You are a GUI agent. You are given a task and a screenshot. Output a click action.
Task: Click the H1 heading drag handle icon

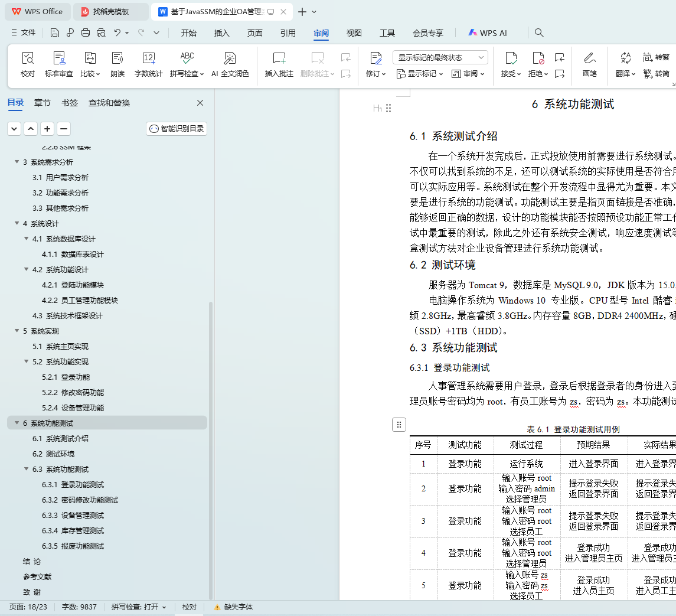pyautogui.click(x=388, y=108)
